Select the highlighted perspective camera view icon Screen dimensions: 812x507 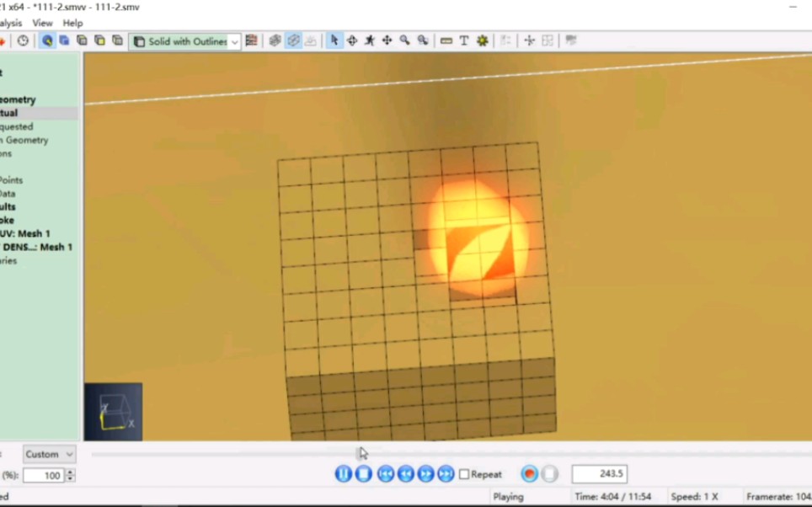tap(47, 41)
